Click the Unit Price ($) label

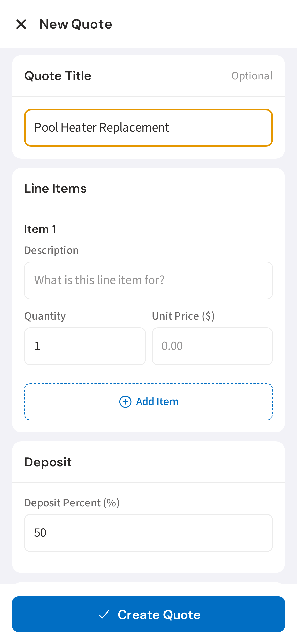(x=183, y=316)
